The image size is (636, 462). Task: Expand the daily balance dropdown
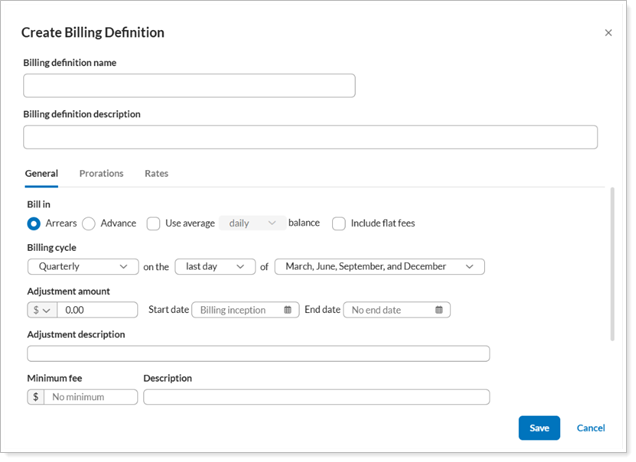tap(252, 224)
